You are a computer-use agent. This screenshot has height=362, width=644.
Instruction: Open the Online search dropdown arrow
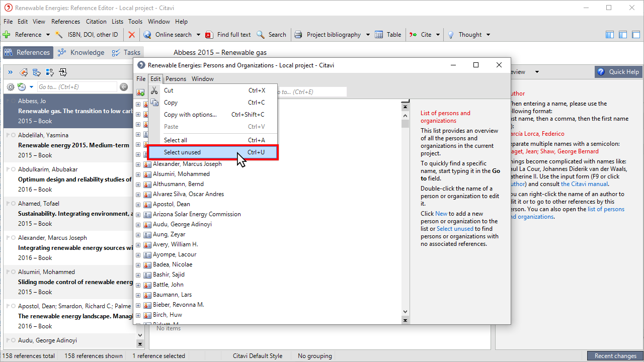point(198,35)
